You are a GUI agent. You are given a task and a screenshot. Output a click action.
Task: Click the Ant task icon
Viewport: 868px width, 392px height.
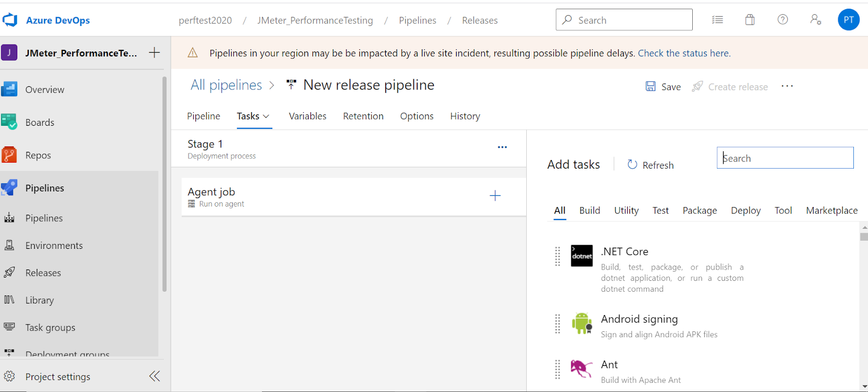pyautogui.click(x=582, y=369)
